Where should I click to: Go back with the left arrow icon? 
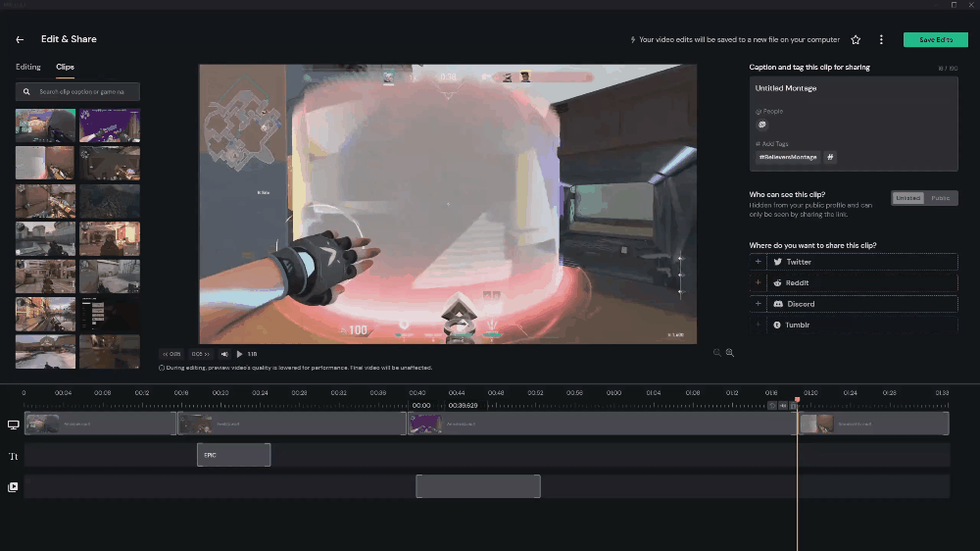click(20, 39)
